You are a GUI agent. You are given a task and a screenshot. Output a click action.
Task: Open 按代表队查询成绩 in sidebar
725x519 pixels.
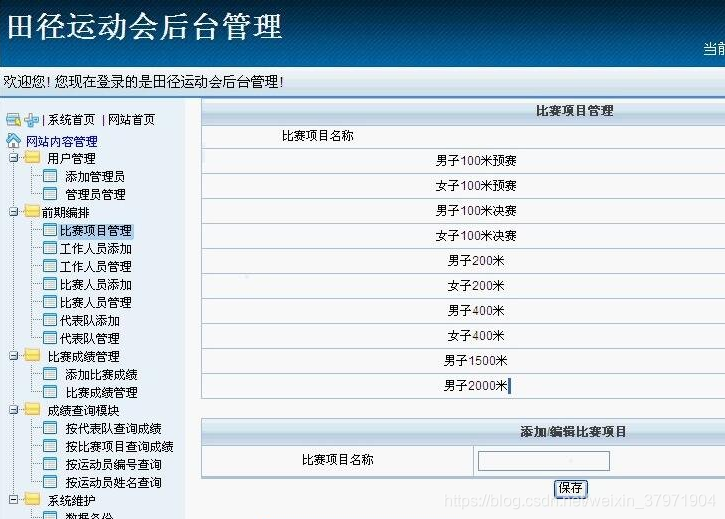[x=113, y=428]
